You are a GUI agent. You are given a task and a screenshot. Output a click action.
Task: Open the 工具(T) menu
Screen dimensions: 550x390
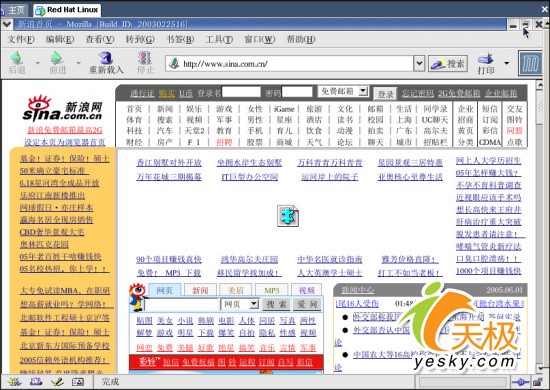click(x=219, y=39)
